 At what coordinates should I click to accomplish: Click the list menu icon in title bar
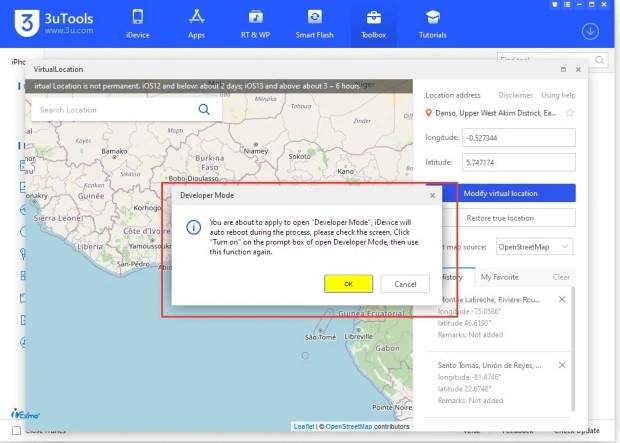pos(567,5)
